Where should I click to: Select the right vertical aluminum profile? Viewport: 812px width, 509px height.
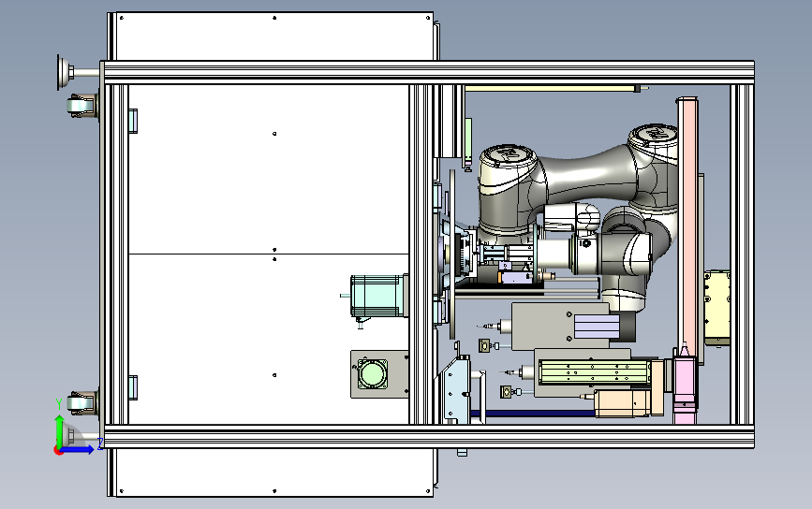pyautogui.click(x=742, y=254)
